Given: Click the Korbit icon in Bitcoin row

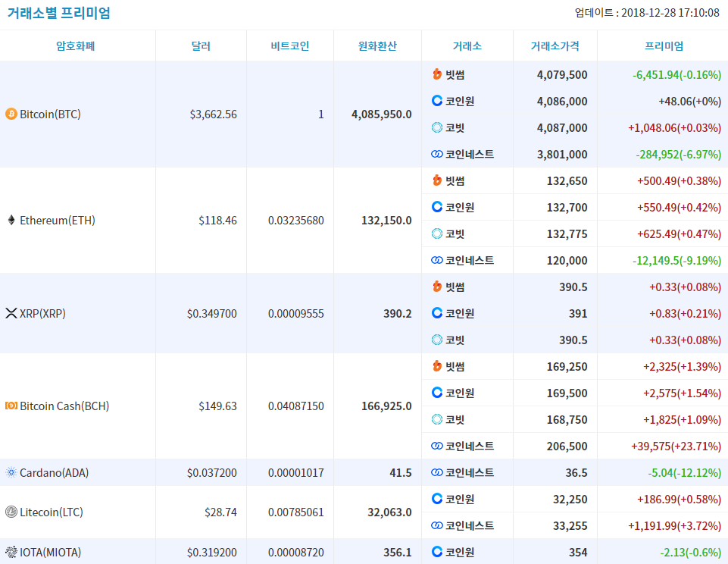Looking at the screenshot, I should click(x=437, y=127).
